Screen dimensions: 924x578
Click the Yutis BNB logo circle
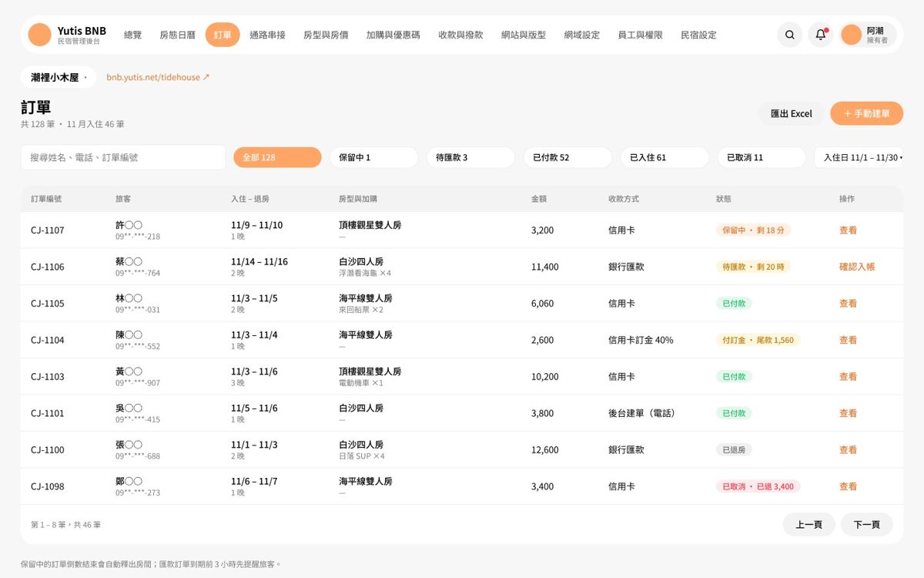(40, 35)
